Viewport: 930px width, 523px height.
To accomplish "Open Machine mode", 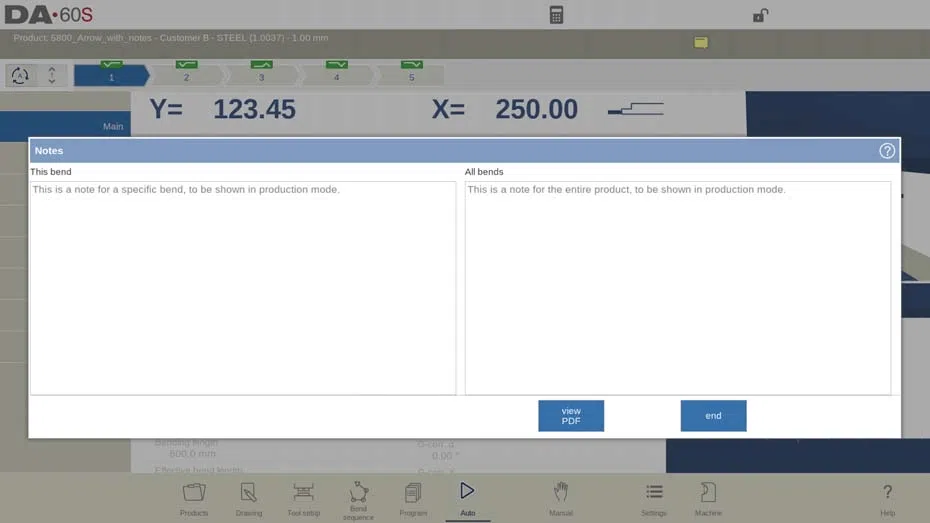I will tap(708, 499).
